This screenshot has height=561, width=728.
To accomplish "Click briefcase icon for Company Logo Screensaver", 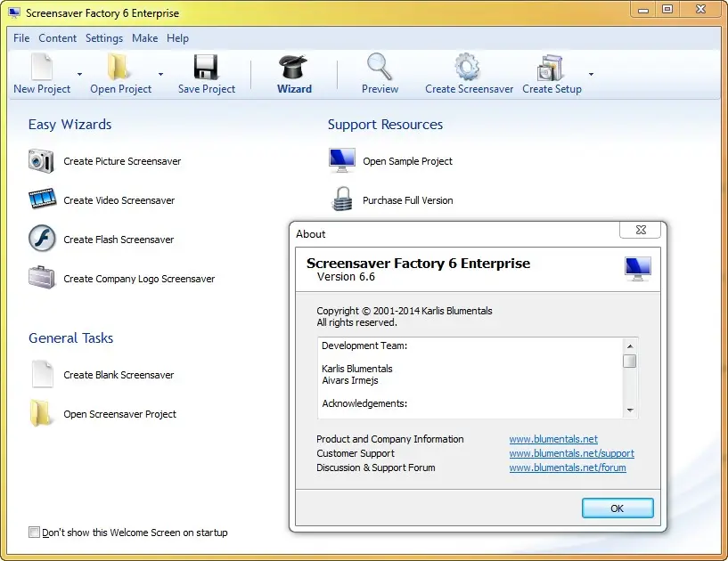I will (x=42, y=278).
